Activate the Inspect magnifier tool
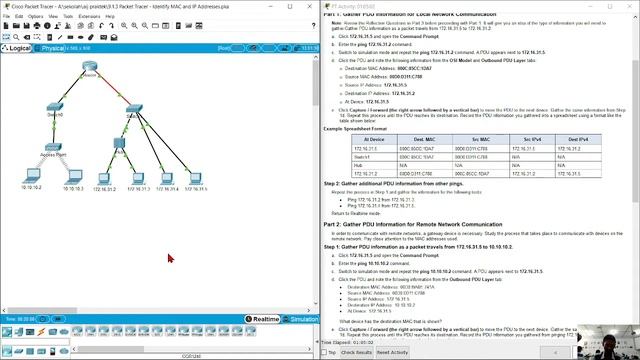This screenshot has width=640, height=360. click(16, 37)
